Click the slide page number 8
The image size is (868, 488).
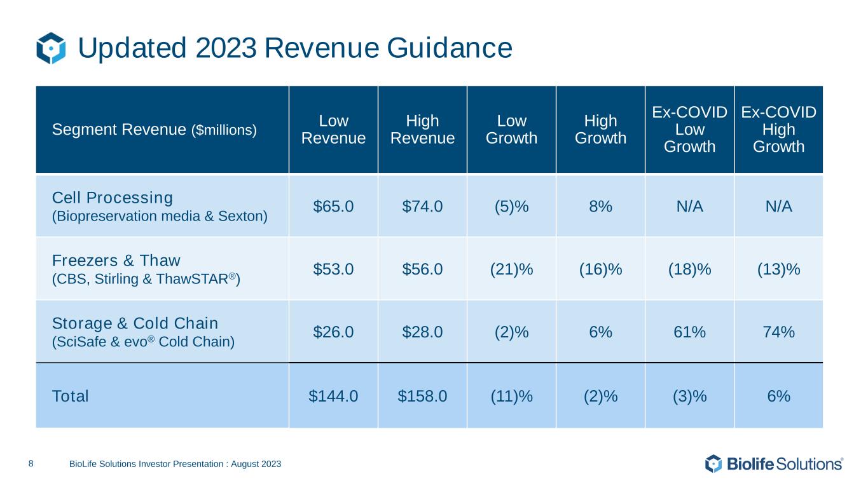click(x=32, y=464)
